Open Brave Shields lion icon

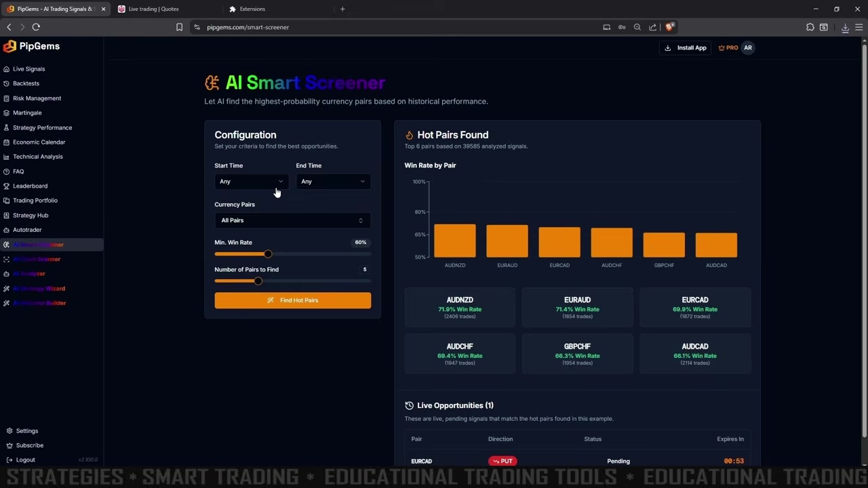coord(669,27)
